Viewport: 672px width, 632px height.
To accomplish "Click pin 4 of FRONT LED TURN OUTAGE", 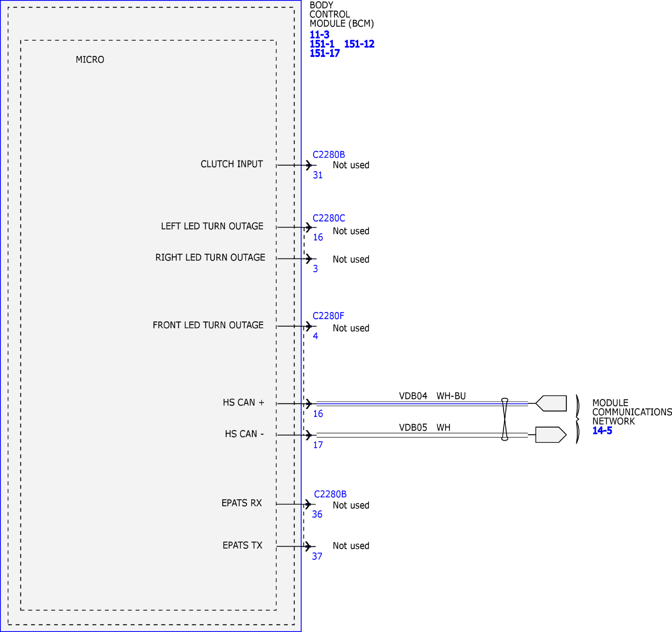I will click(x=315, y=336).
